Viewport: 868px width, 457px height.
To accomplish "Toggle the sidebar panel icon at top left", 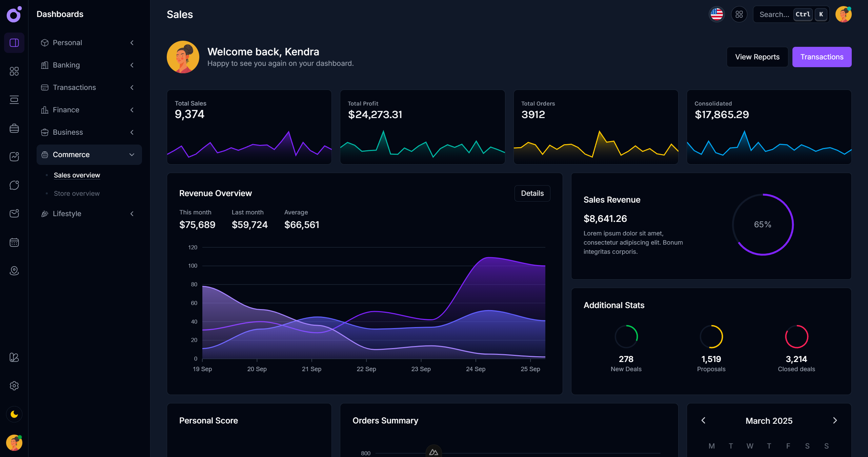I will pyautogui.click(x=14, y=43).
